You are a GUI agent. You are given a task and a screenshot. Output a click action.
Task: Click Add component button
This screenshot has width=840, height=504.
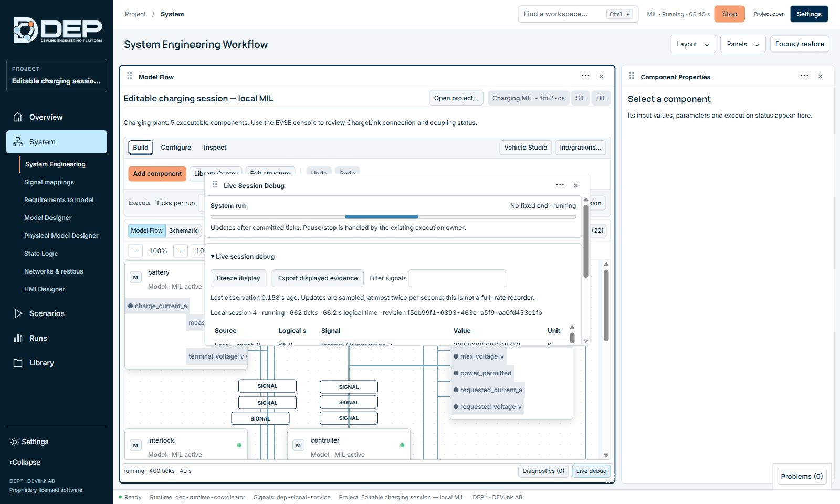pyautogui.click(x=157, y=174)
